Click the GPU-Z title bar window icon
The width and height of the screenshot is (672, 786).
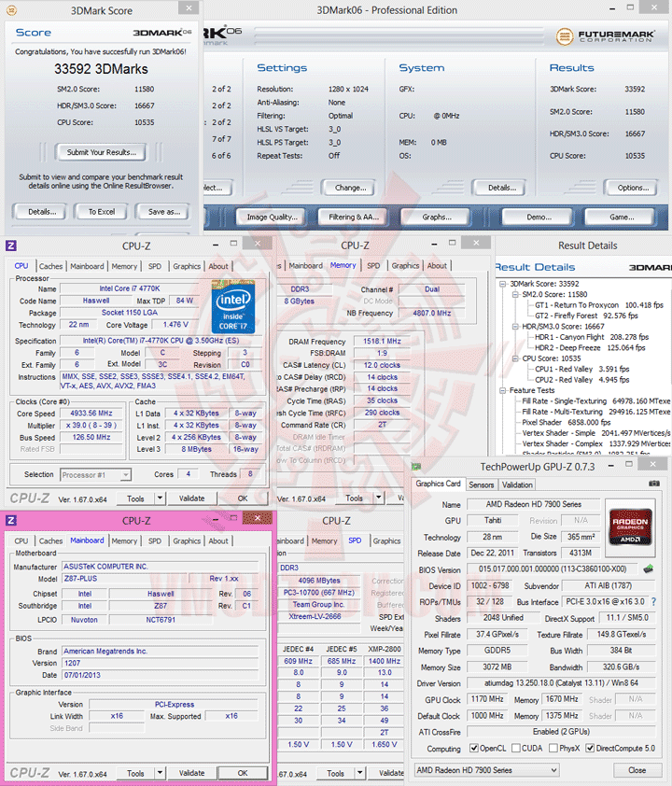416,467
